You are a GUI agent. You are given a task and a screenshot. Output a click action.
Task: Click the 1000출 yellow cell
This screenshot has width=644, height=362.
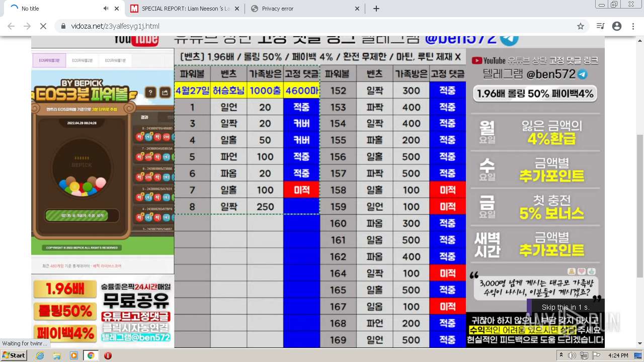[x=265, y=90]
